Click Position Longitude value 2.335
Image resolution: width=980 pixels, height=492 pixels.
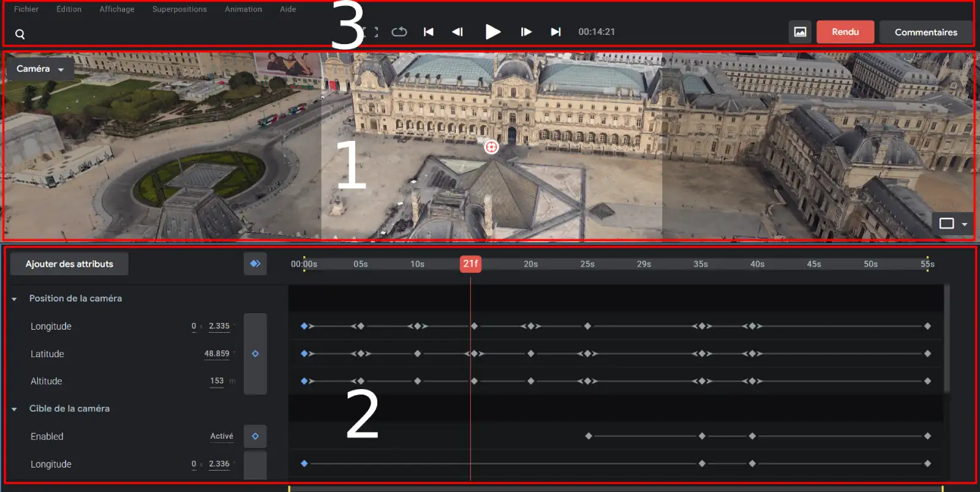(219, 326)
